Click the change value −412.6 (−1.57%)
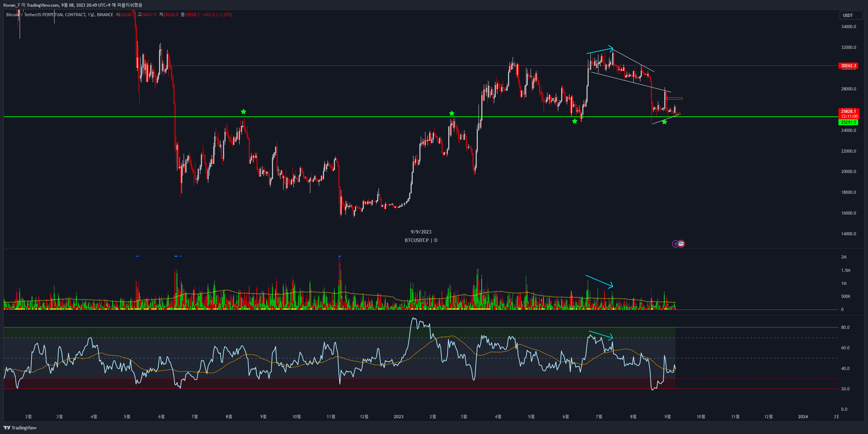This screenshot has height=434, width=868. pyautogui.click(x=217, y=15)
